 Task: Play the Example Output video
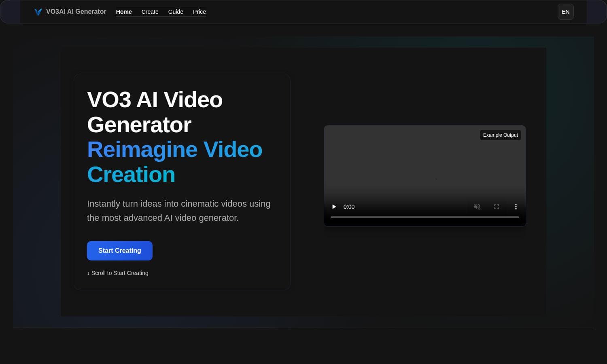click(334, 207)
